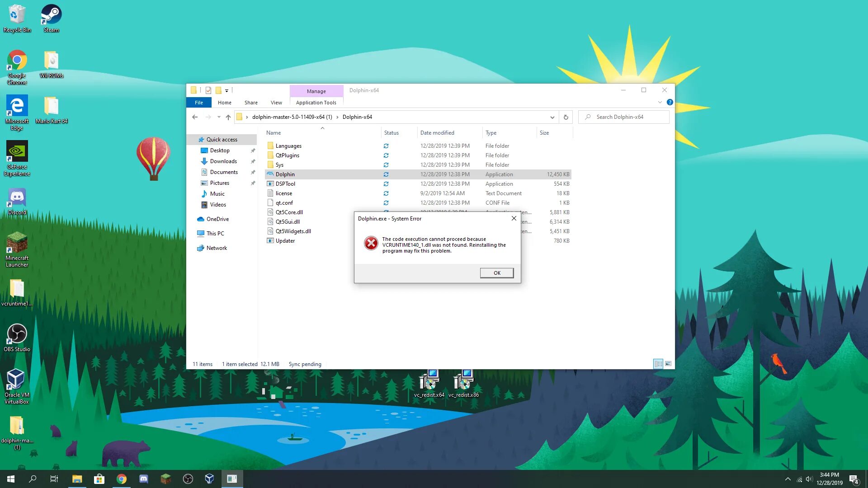
Task: Open recent locations dropdown arrow
Action: point(219,117)
